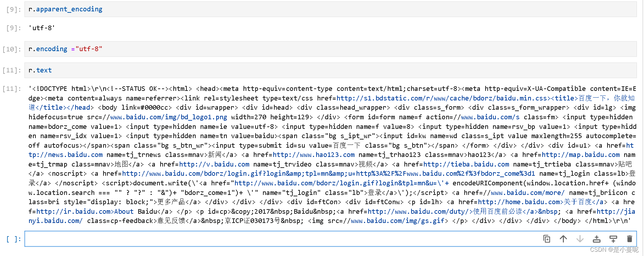Open the www.baidu.com/s form action link
644x256 pixels.
490,117
